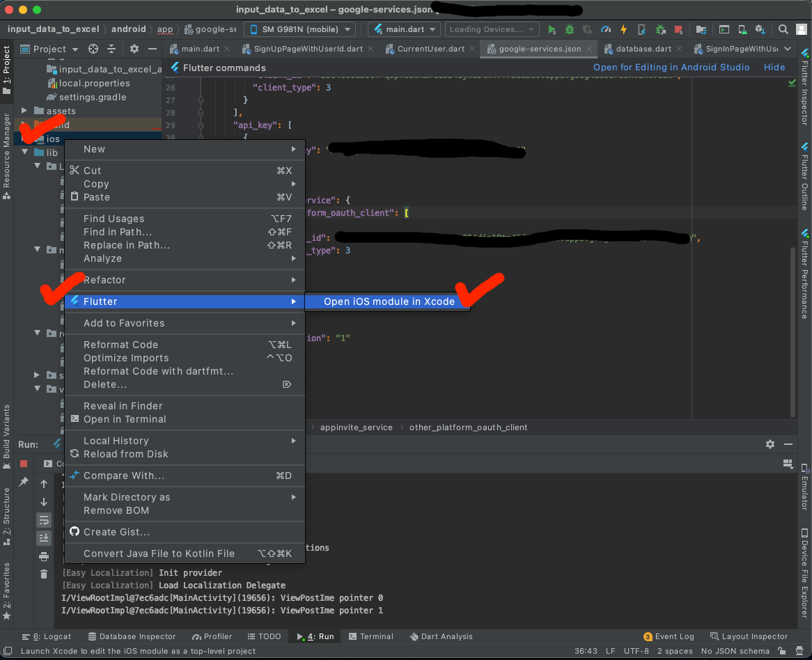Viewport: 812px width, 660px height.
Task: Click the down arrow in Run console
Action: click(44, 501)
